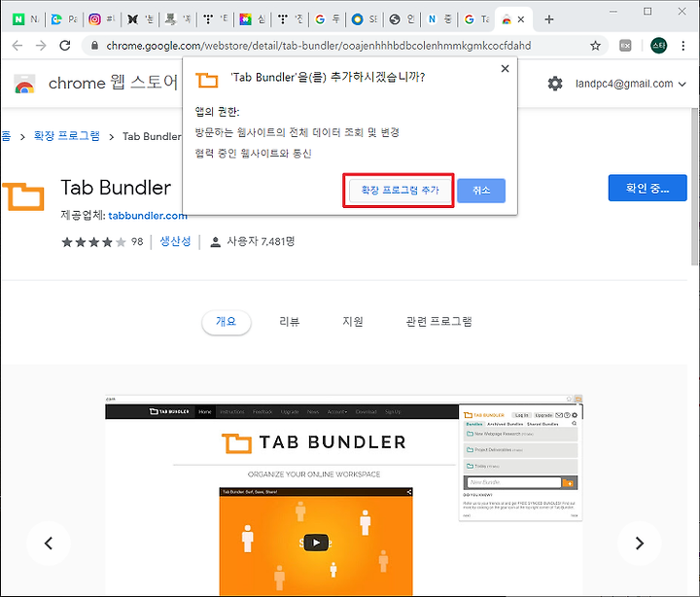
Task: Click the 취소 button in dialog
Action: [481, 191]
